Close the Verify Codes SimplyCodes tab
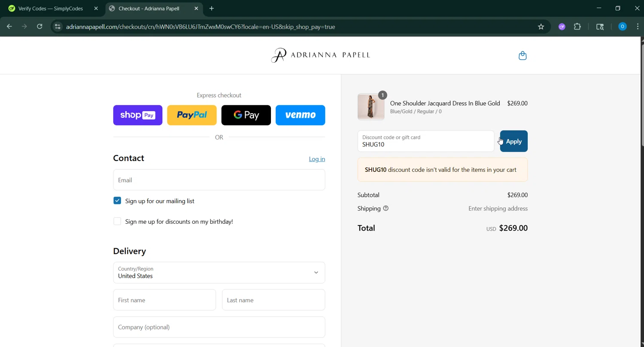644x347 pixels. [96, 8]
